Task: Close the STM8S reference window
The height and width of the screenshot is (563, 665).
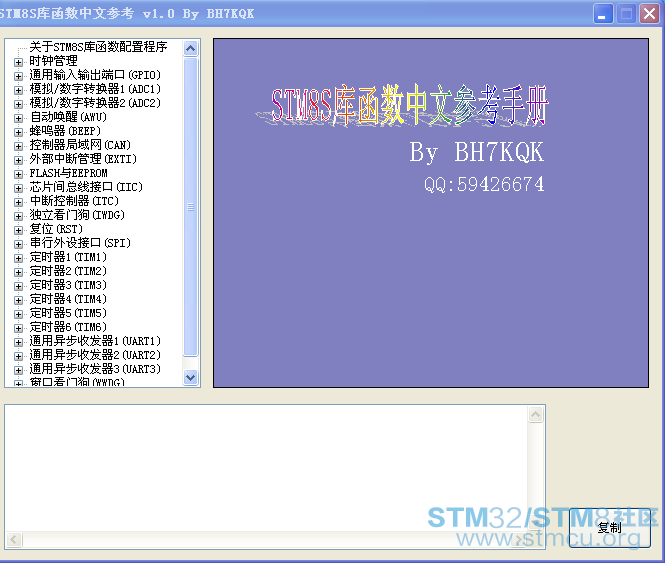Action: [649, 14]
